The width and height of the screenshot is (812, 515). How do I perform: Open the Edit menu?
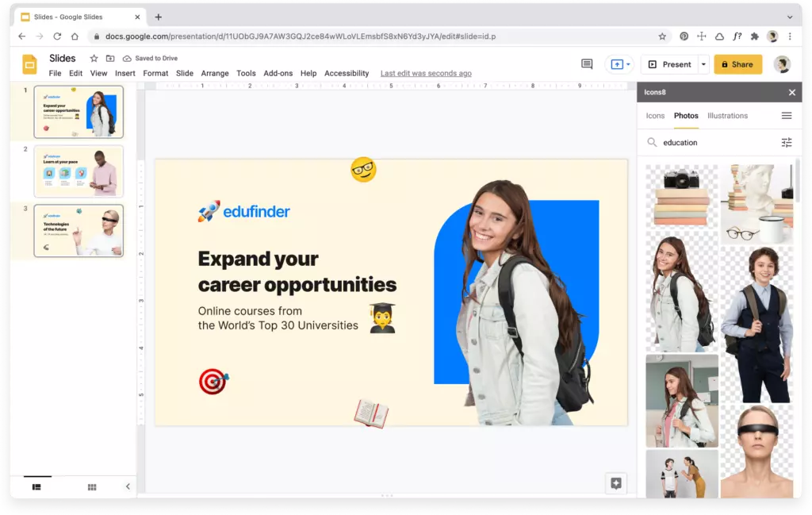pyautogui.click(x=75, y=74)
